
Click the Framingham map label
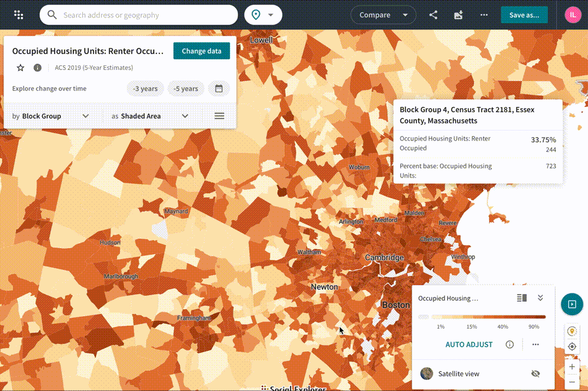point(194,318)
